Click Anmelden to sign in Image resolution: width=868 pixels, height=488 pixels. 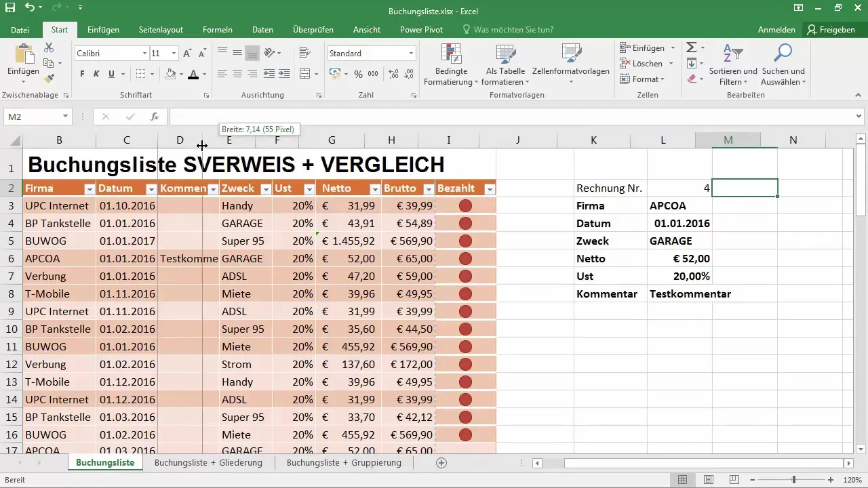coord(776,30)
